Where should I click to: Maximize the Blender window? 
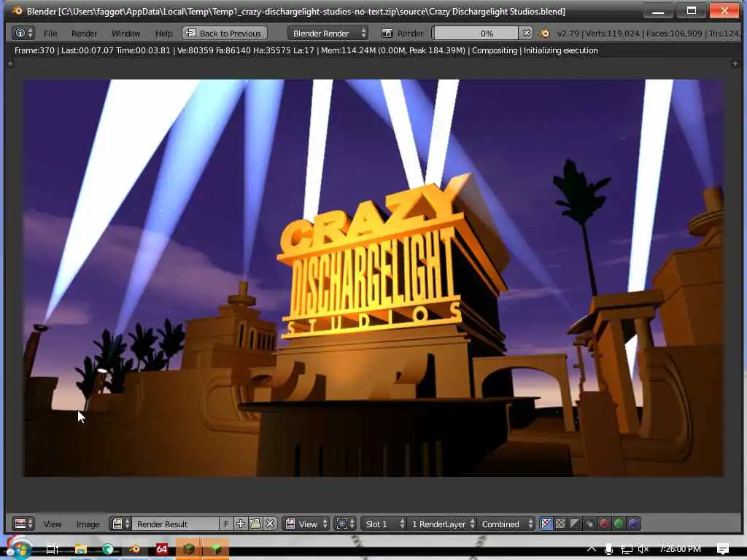[x=692, y=10]
